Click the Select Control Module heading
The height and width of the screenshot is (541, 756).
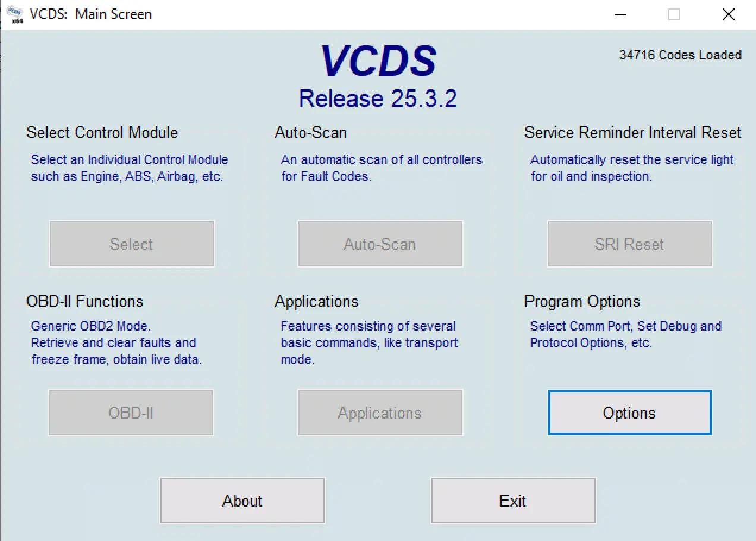click(x=102, y=133)
